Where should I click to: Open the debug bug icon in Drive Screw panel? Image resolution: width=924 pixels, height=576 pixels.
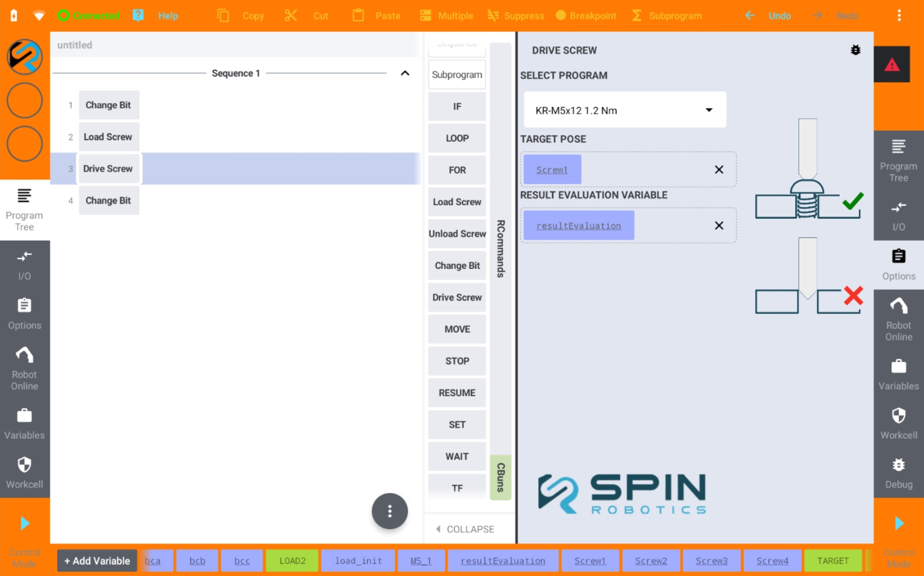point(855,50)
